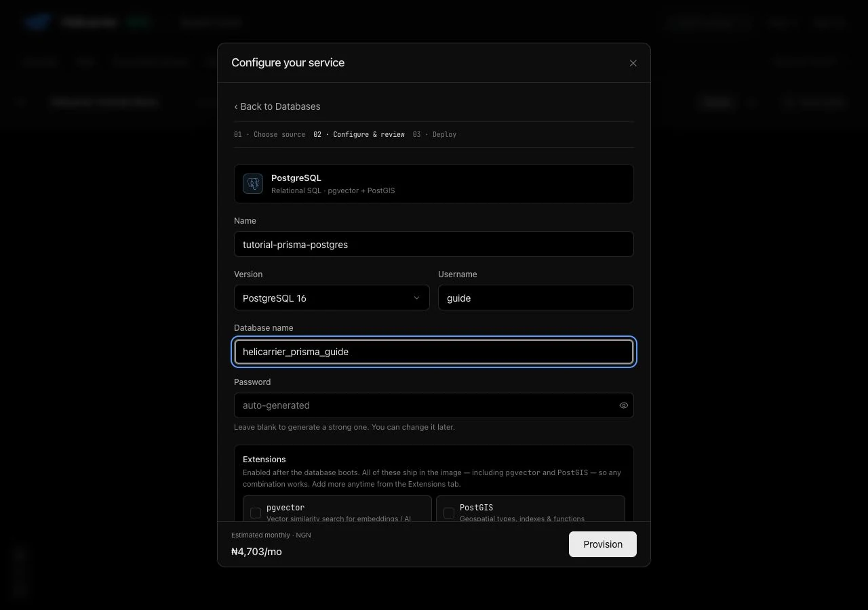Click the Username field

tap(536, 298)
